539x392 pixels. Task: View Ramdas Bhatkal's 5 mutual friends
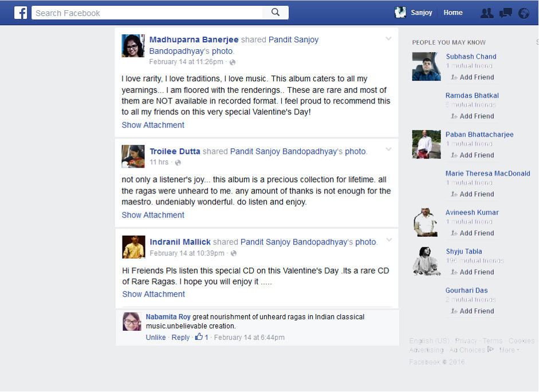[x=471, y=105]
